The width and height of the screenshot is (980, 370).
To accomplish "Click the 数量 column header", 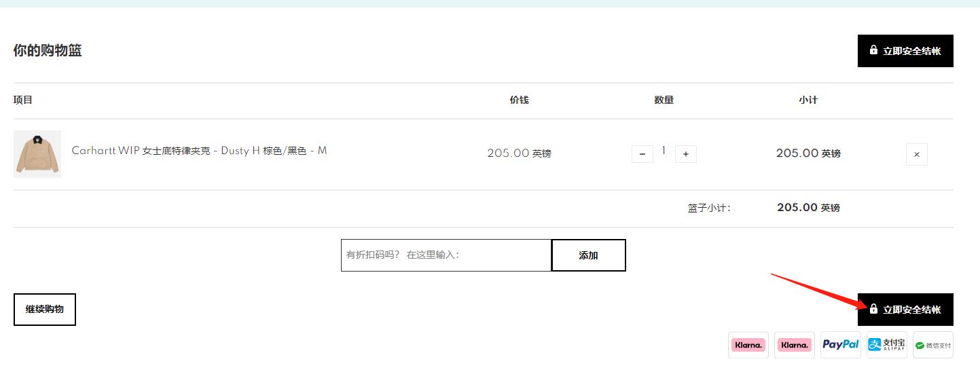I will click(664, 100).
